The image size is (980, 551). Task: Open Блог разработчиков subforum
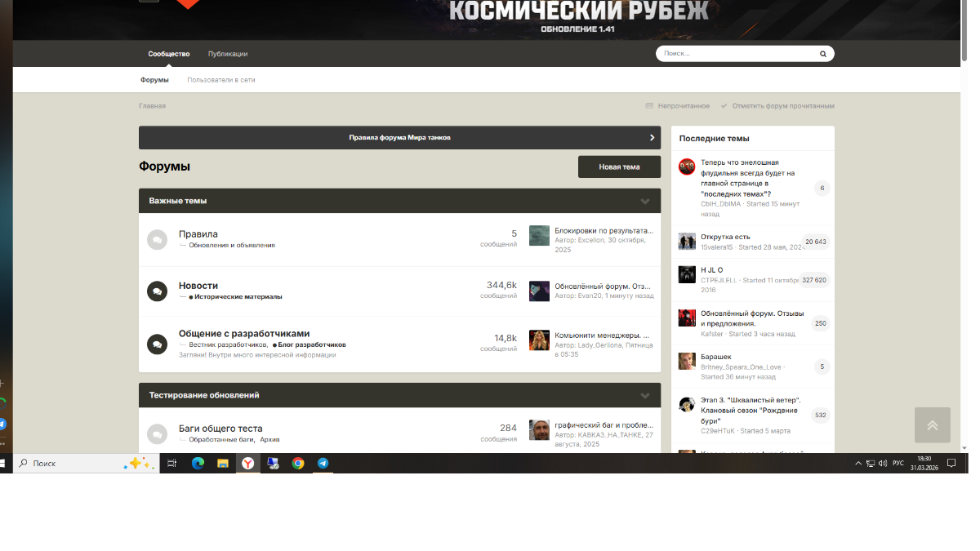click(312, 345)
